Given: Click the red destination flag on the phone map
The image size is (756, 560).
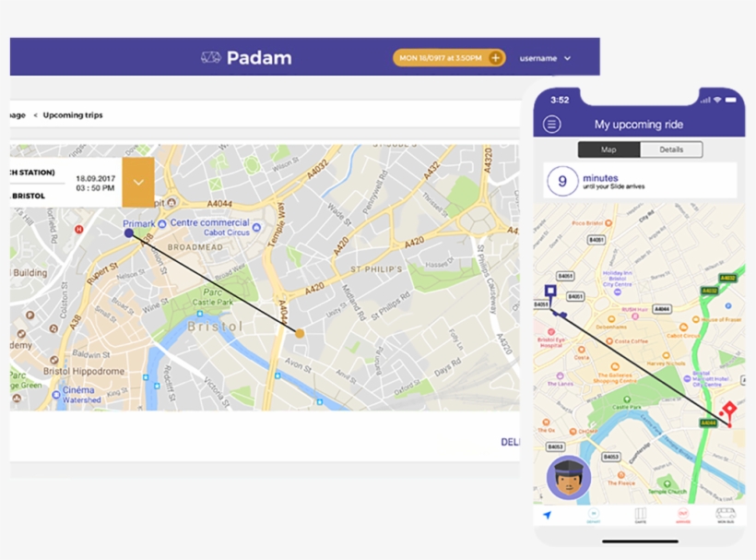Looking at the screenshot, I should coord(729,408).
